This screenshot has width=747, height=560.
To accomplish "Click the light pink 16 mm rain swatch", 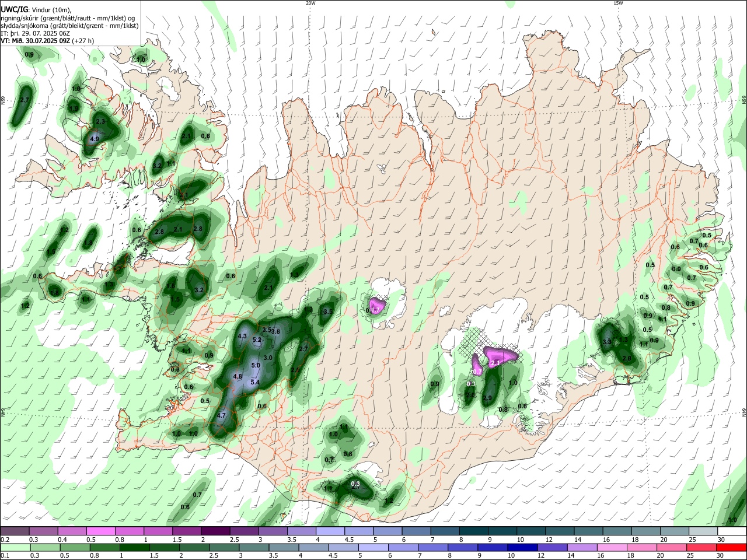I will [x=612, y=548].
